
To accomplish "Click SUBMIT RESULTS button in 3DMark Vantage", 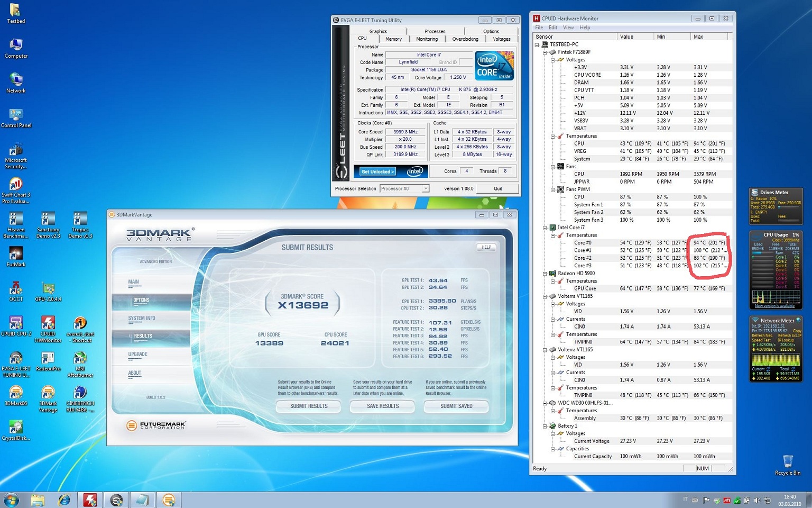I will click(x=309, y=406).
